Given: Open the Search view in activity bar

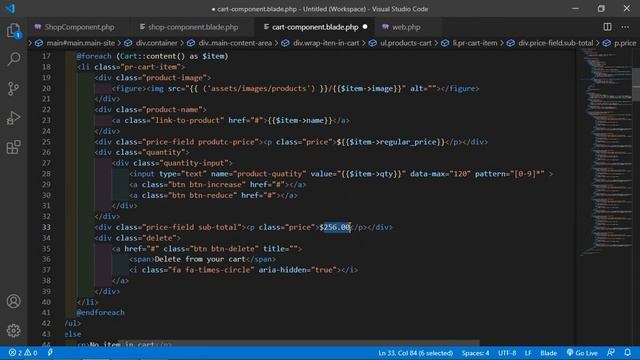Looking at the screenshot, I should point(13,59).
